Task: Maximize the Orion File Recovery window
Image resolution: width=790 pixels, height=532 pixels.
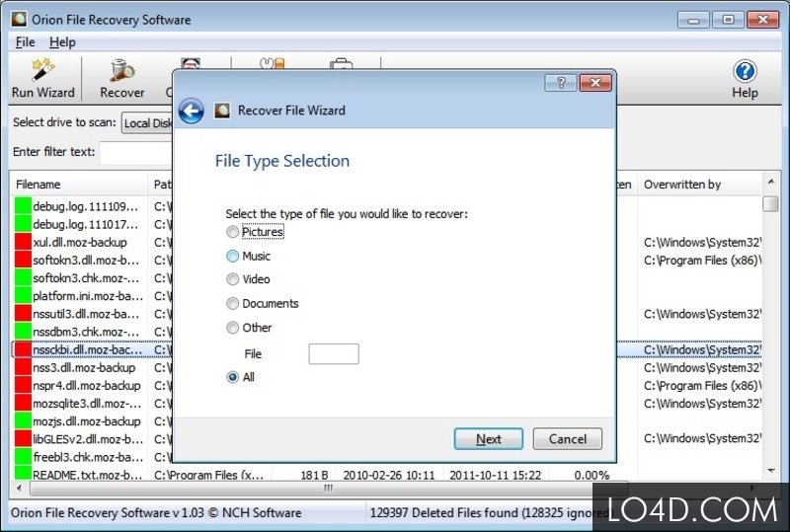Action: (x=728, y=20)
